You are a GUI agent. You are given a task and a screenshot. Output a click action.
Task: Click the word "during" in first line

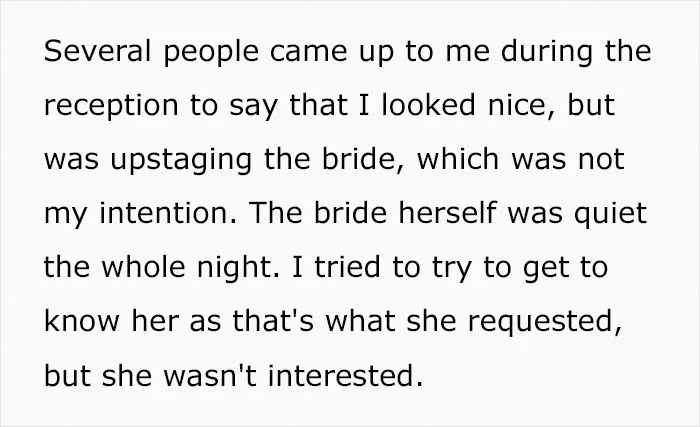pyautogui.click(x=547, y=54)
